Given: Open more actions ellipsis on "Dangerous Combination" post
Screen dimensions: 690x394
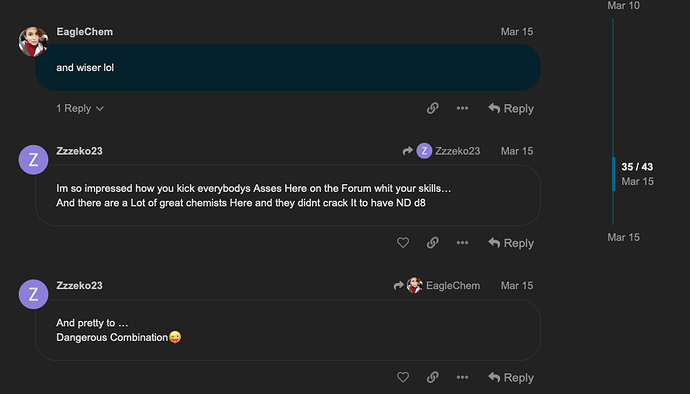Looking at the screenshot, I should [x=462, y=377].
